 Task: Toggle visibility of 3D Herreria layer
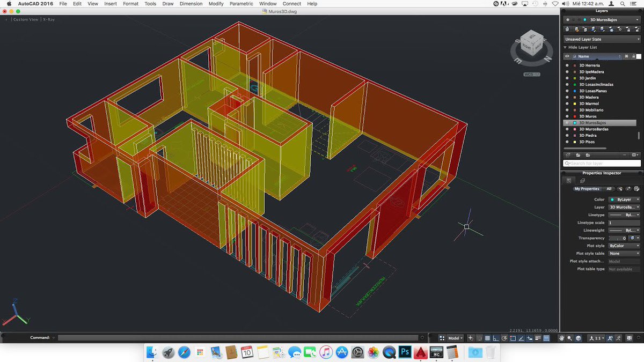pos(567,65)
